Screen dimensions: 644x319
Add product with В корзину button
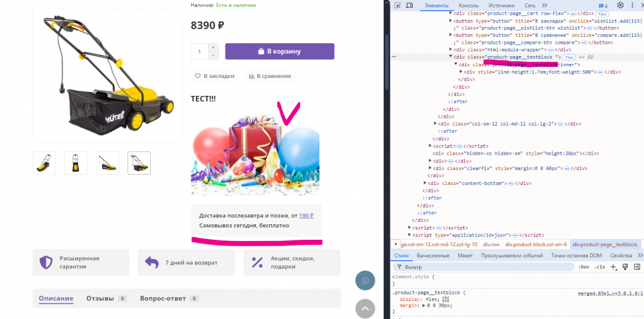tap(279, 52)
